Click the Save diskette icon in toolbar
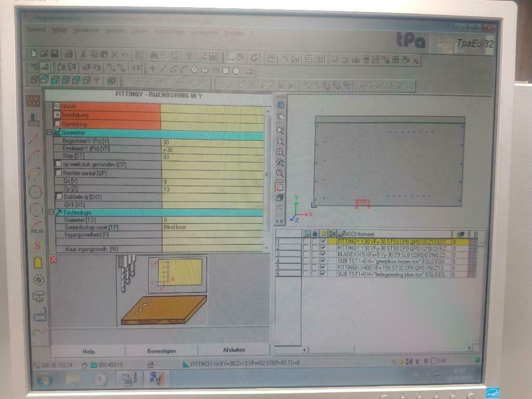This screenshot has height=399, width=532. [x=54, y=54]
